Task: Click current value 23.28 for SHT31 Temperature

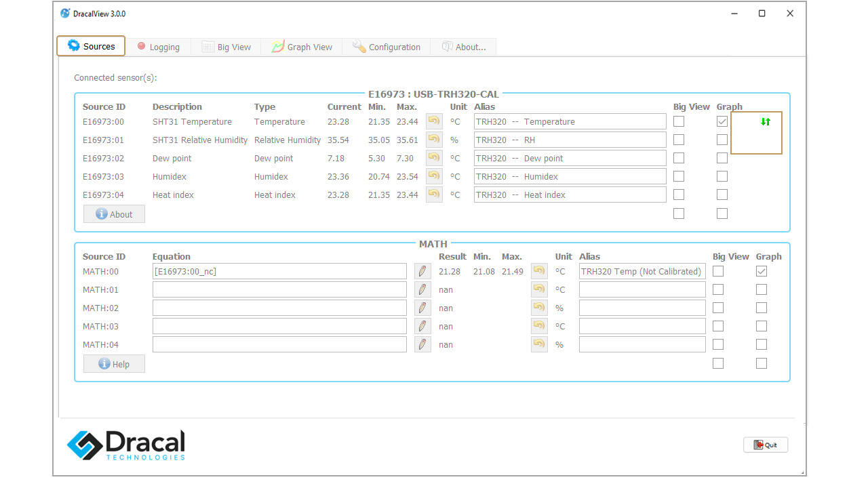Action: pyautogui.click(x=338, y=122)
